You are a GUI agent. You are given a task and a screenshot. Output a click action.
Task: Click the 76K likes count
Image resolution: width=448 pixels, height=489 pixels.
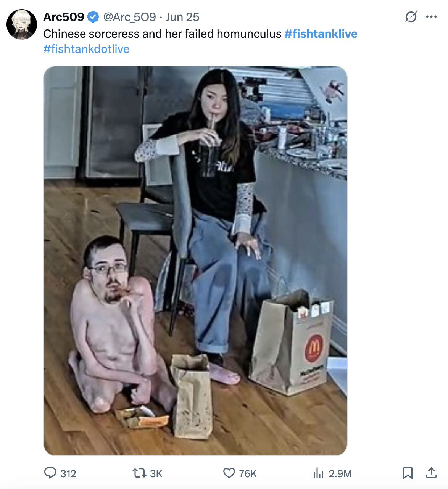tap(248, 473)
